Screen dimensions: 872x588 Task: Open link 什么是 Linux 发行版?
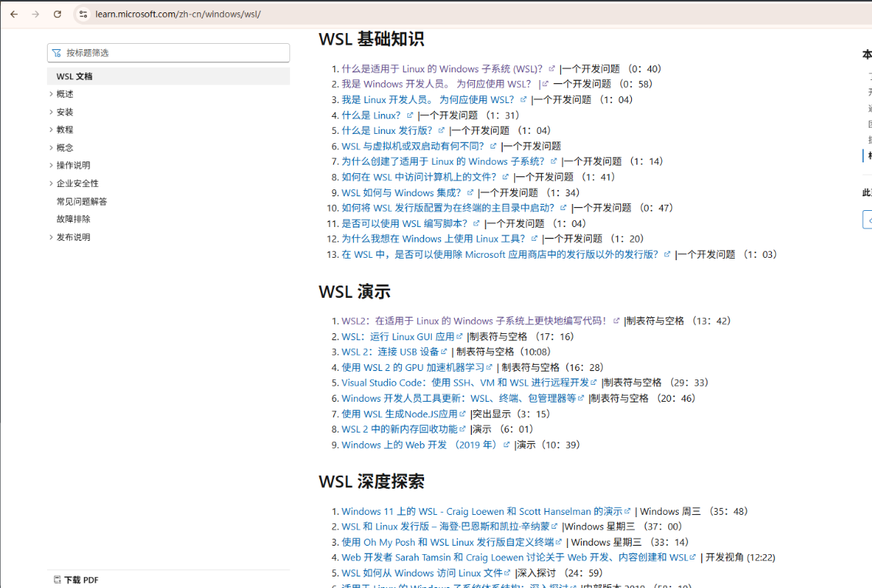point(386,131)
